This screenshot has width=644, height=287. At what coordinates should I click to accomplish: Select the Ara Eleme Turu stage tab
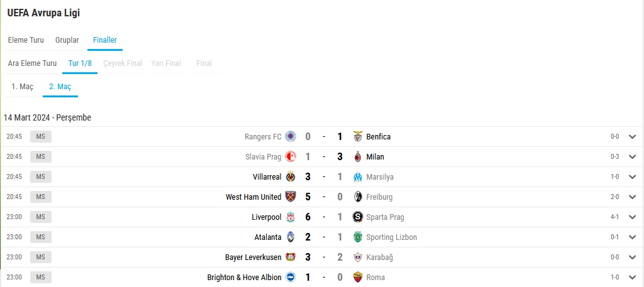click(x=33, y=63)
